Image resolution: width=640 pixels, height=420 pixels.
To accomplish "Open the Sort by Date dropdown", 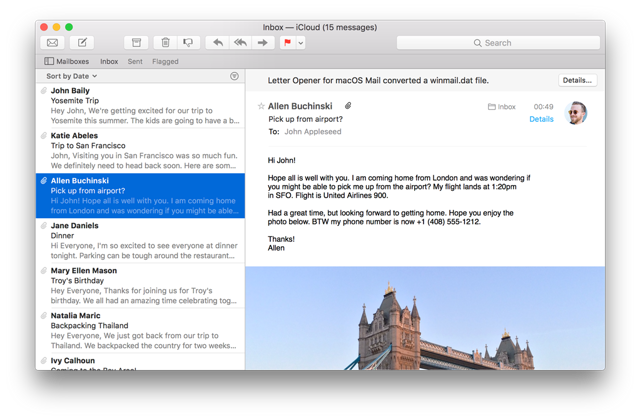I will click(72, 76).
